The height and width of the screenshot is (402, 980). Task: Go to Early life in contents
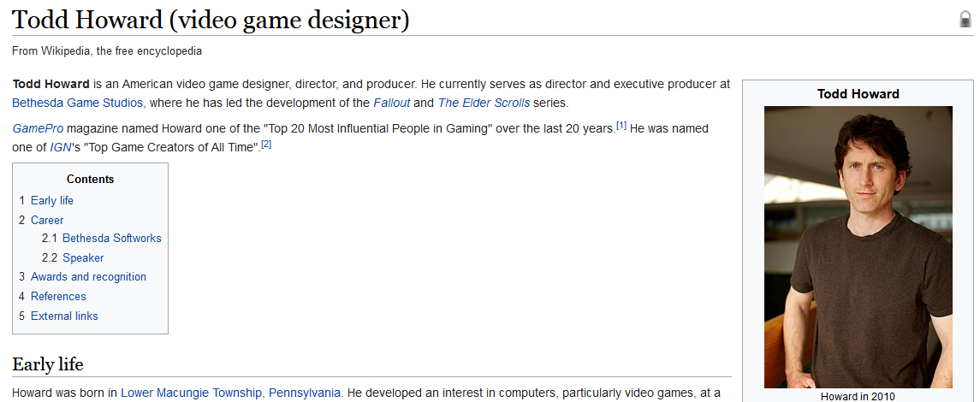point(51,200)
